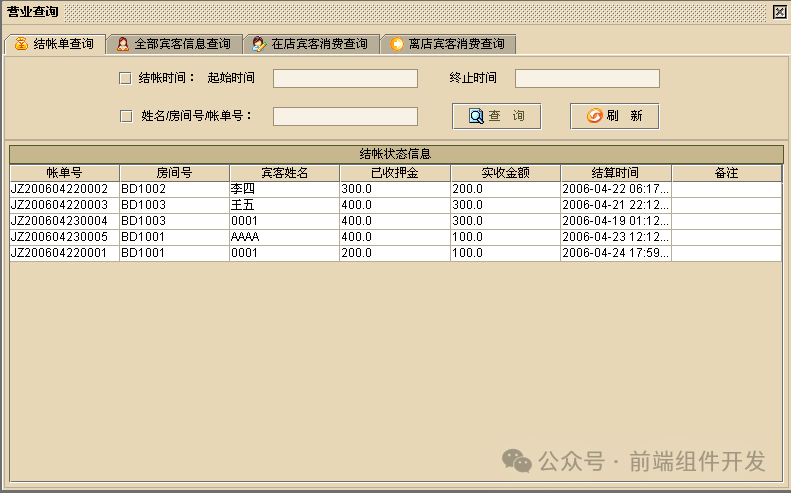
Task: Click room BD1003 in 王五's row
Action: 175,205
